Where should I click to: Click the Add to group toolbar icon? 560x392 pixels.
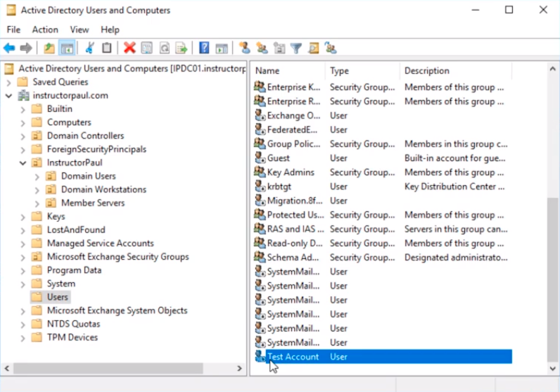coord(331,48)
